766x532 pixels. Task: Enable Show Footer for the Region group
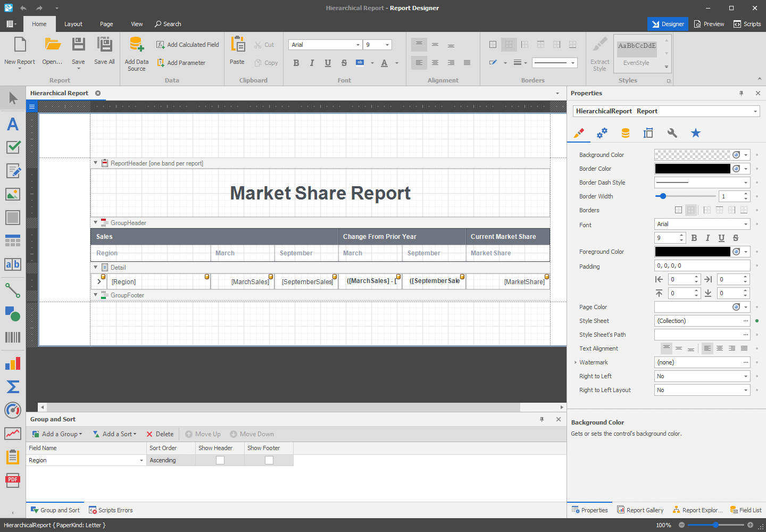click(x=269, y=460)
